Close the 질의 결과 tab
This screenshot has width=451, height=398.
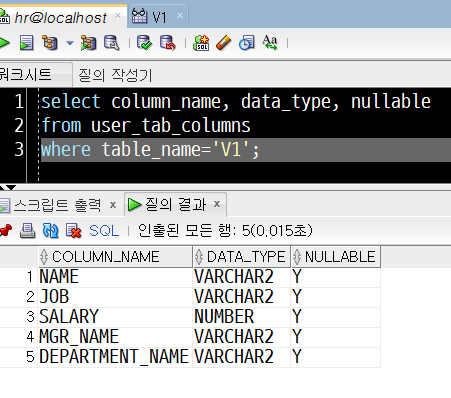click(x=217, y=204)
